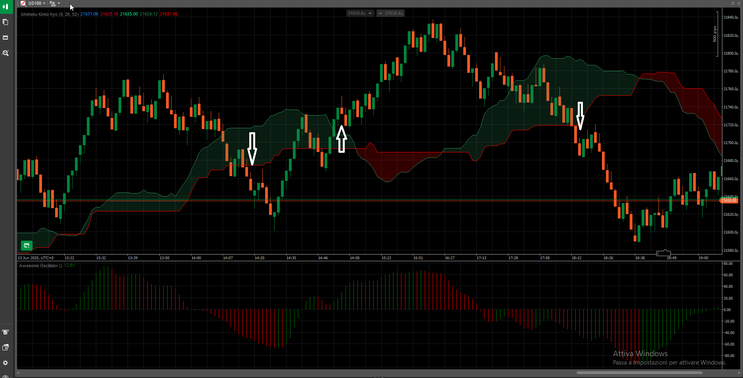Click the Ichimoku Kinko Hyo indicator label
Image resolution: width=743 pixels, height=378 pixels.
point(49,14)
